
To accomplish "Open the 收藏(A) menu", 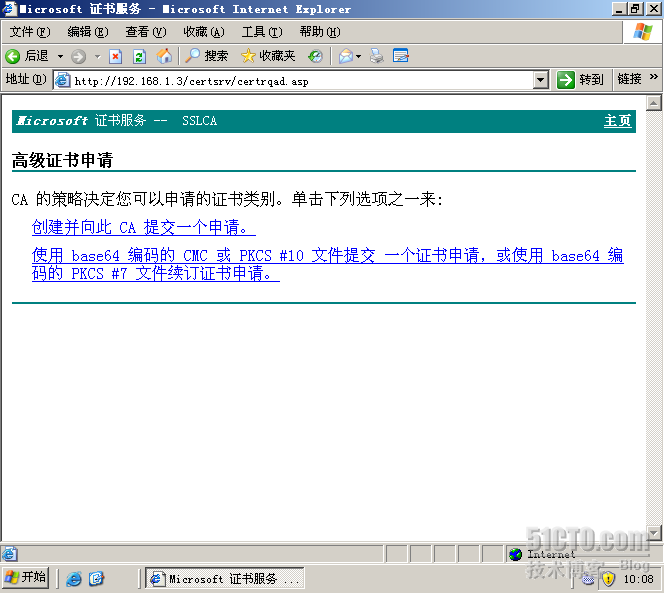I will coord(204,32).
